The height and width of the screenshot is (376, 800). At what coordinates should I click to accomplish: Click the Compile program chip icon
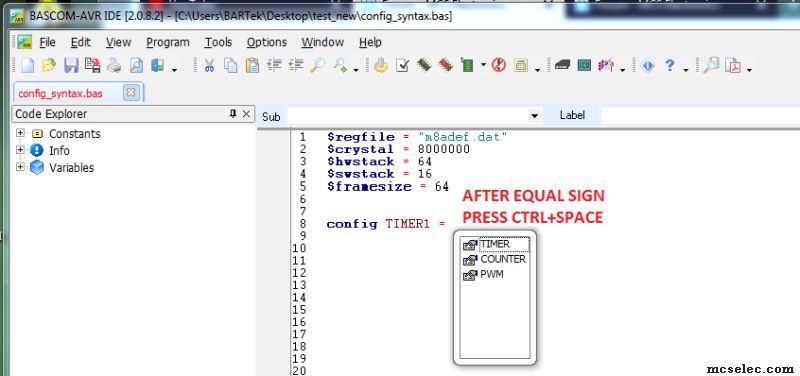pyautogui.click(x=424, y=65)
